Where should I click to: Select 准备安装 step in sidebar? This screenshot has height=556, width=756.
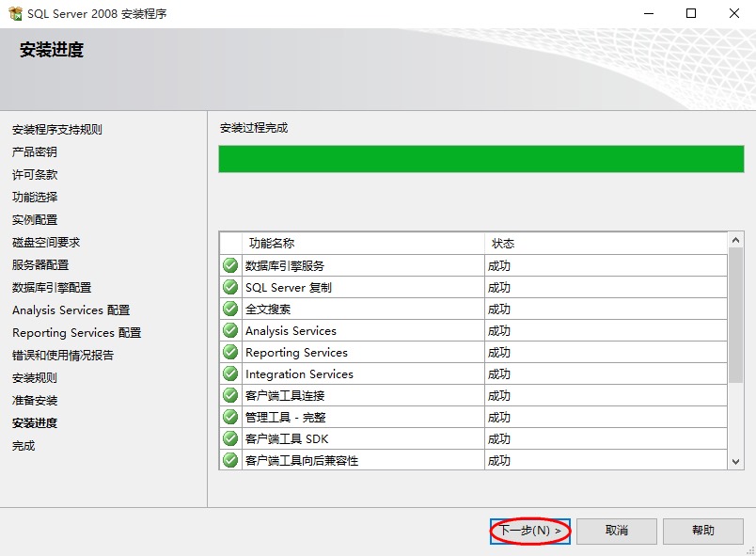pyautogui.click(x=35, y=400)
